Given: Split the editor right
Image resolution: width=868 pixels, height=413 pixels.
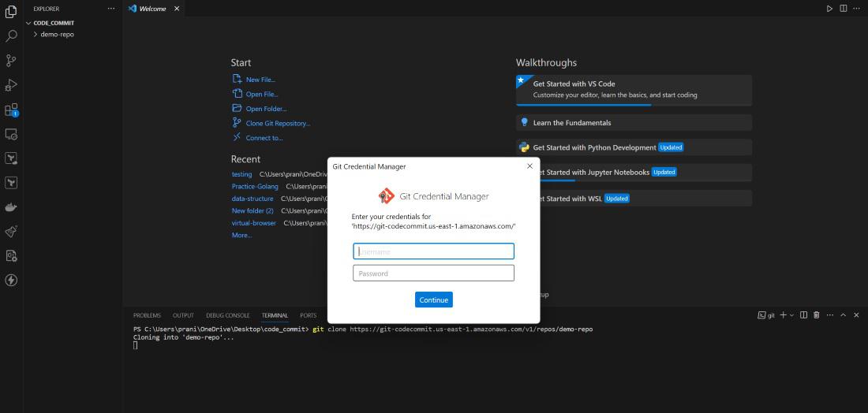Looking at the screenshot, I should (843, 9).
